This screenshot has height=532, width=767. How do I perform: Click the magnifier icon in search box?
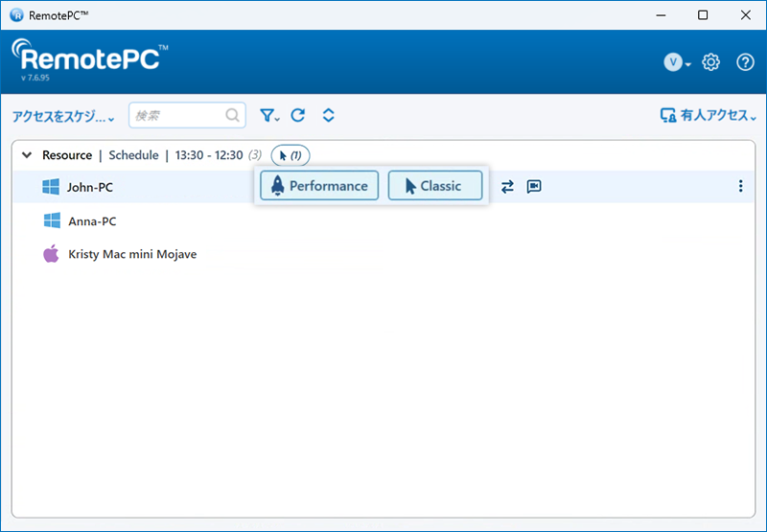232,115
